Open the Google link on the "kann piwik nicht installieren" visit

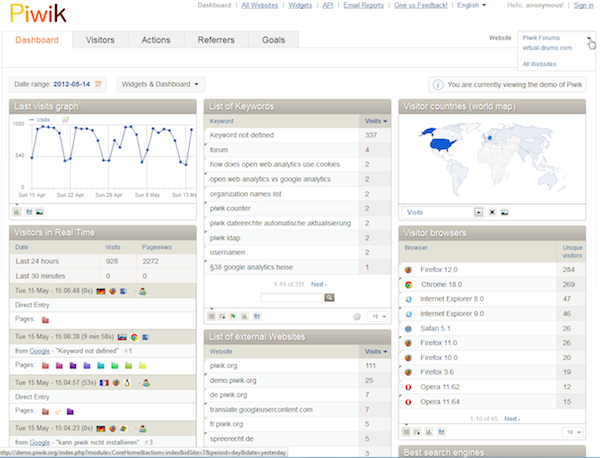(39, 442)
